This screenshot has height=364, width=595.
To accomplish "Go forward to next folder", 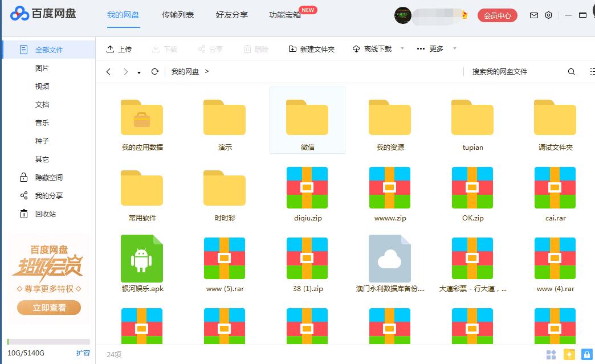I will click(125, 72).
